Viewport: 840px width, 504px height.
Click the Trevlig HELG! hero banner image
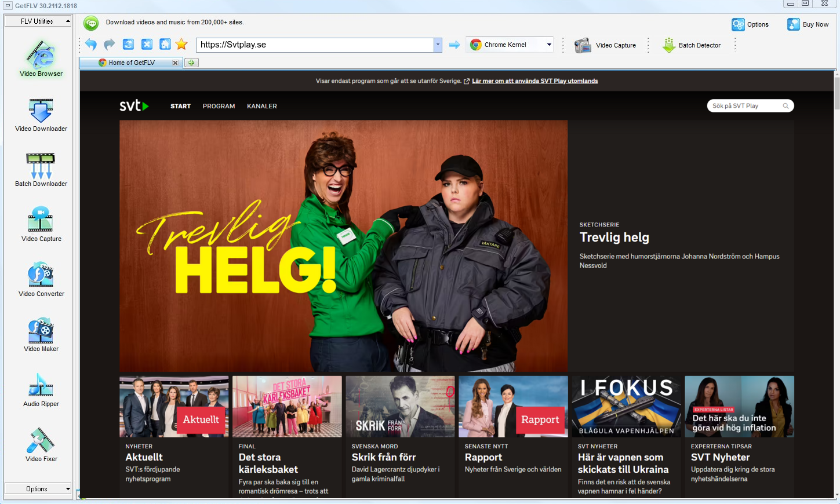343,246
